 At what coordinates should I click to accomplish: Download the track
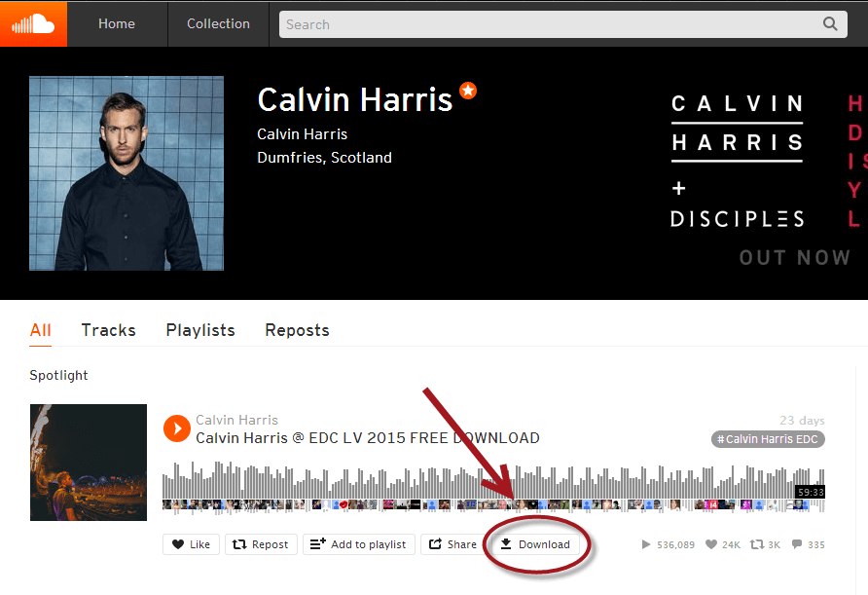pos(535,544)
